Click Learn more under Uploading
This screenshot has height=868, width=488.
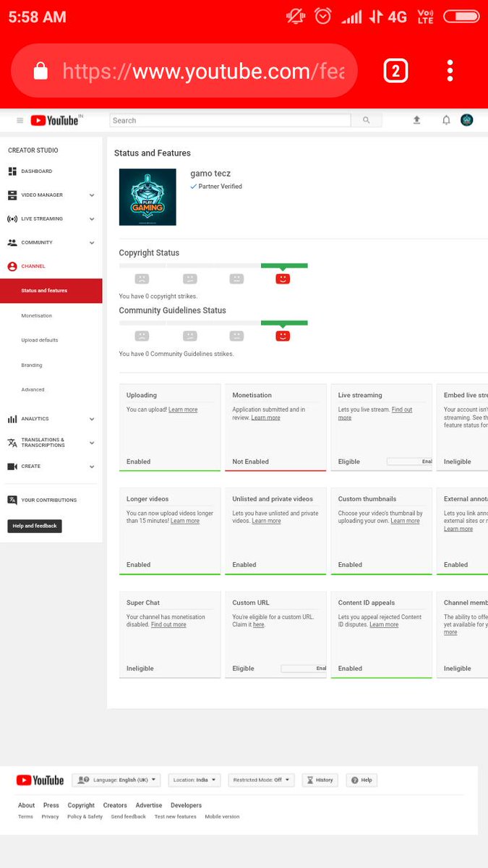pyautogui.click(x=183, y=409)
